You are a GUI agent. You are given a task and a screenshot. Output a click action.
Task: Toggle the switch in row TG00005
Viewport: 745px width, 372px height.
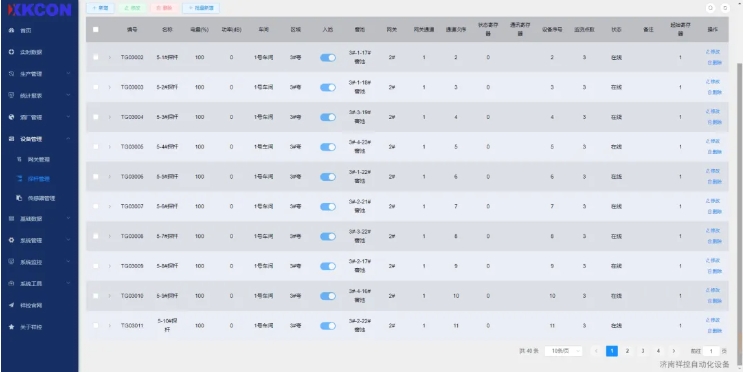(x=328, y=147)
